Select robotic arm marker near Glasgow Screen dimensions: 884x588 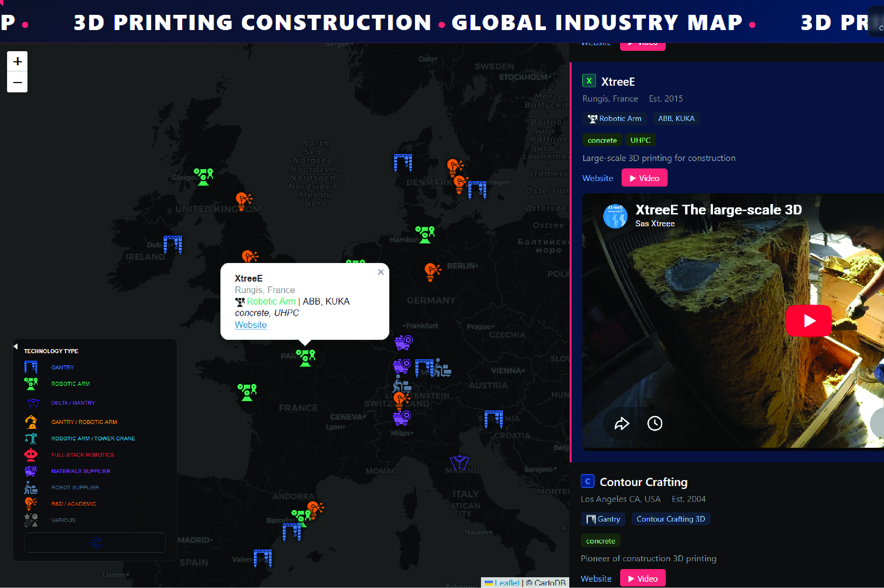click(203, 177)
